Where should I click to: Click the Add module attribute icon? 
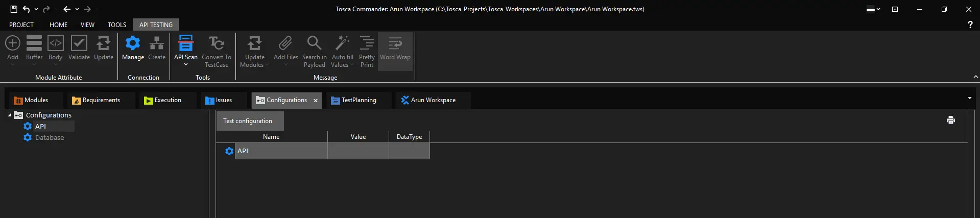(x=13, y=43)
